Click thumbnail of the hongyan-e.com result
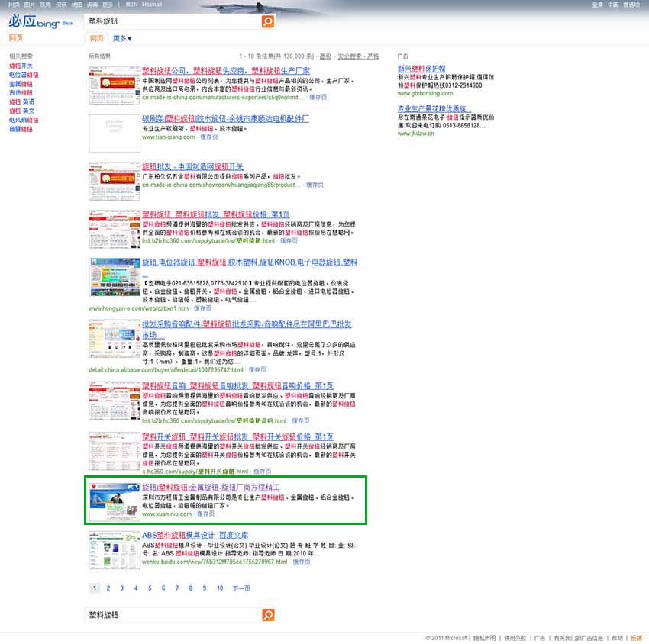The height and width of the screenshot is (644, 649). [x=114, y=277]
